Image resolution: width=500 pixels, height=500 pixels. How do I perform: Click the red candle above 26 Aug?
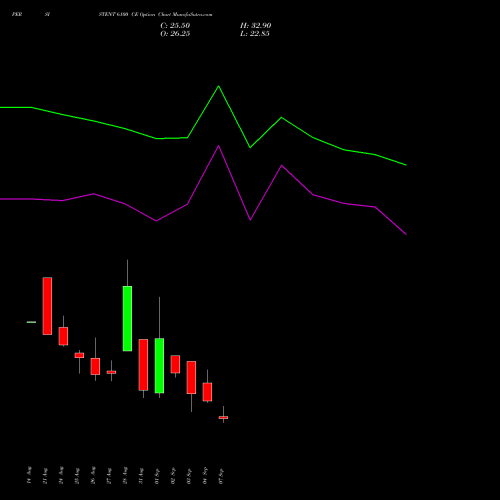coord(95,366)
